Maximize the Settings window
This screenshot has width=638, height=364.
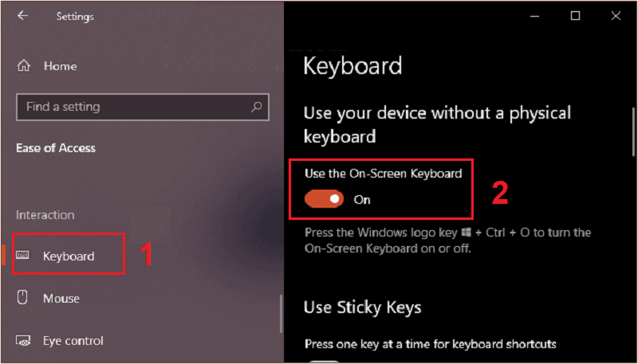point(575,16)
